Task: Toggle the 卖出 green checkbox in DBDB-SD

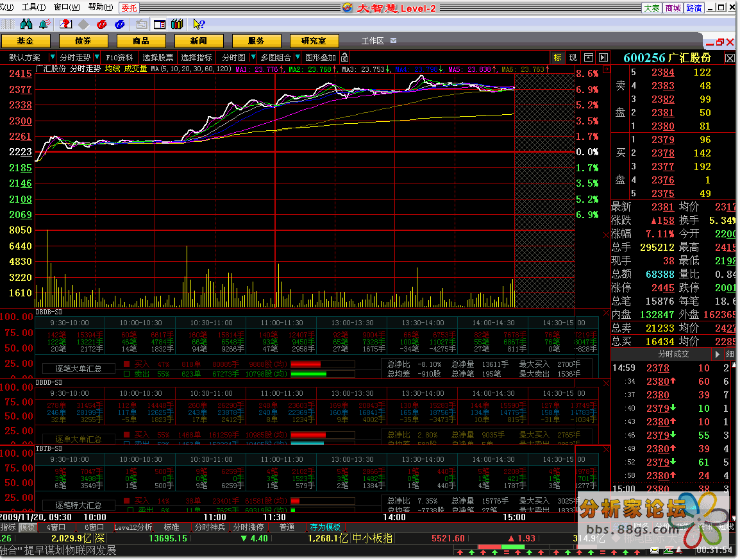Action: click(126, 373)
